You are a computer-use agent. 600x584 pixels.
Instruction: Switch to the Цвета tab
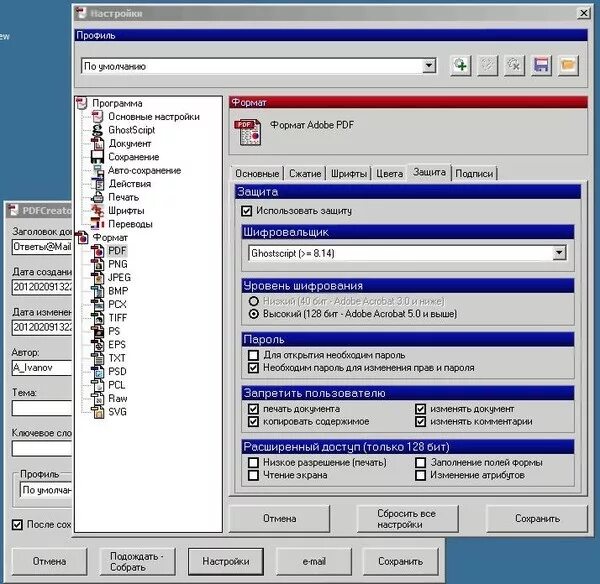click(x=390, y=173)
